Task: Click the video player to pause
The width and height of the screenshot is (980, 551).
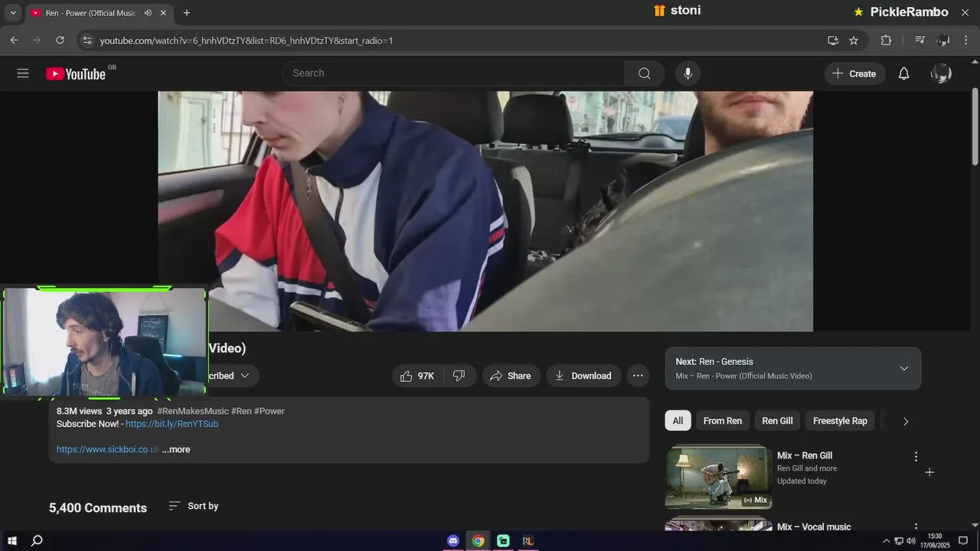Action: [485, 211]
